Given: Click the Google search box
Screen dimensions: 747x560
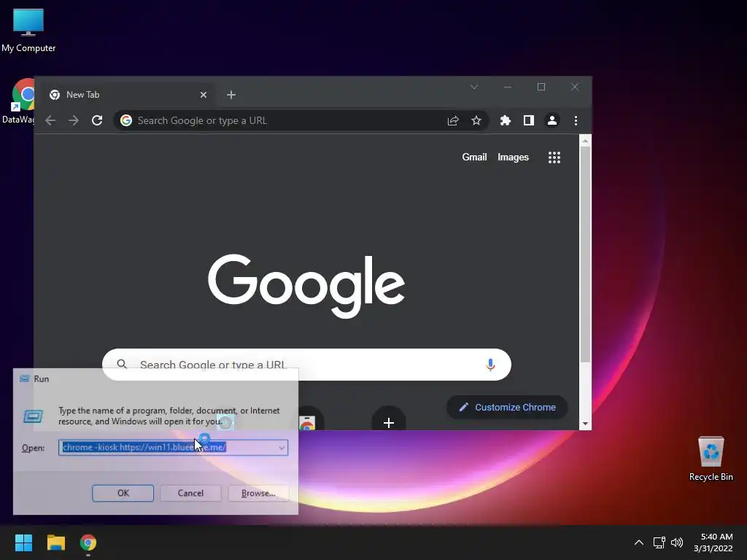Looking at the screenshot, I should (307, 365).
